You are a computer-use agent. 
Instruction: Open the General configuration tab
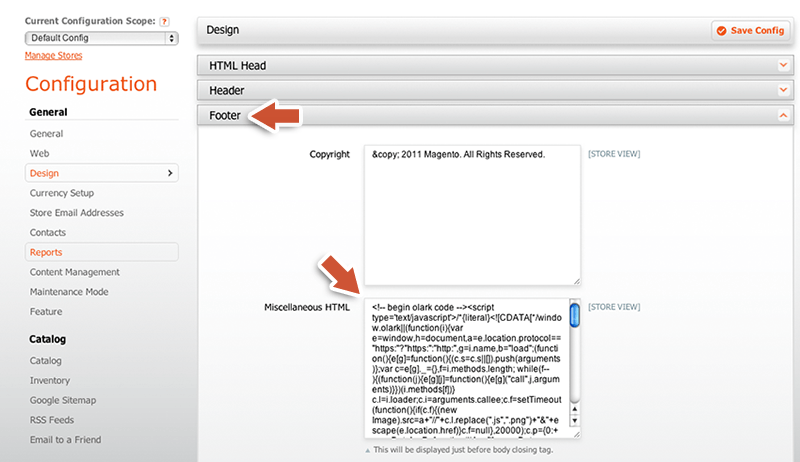(46, 134)
